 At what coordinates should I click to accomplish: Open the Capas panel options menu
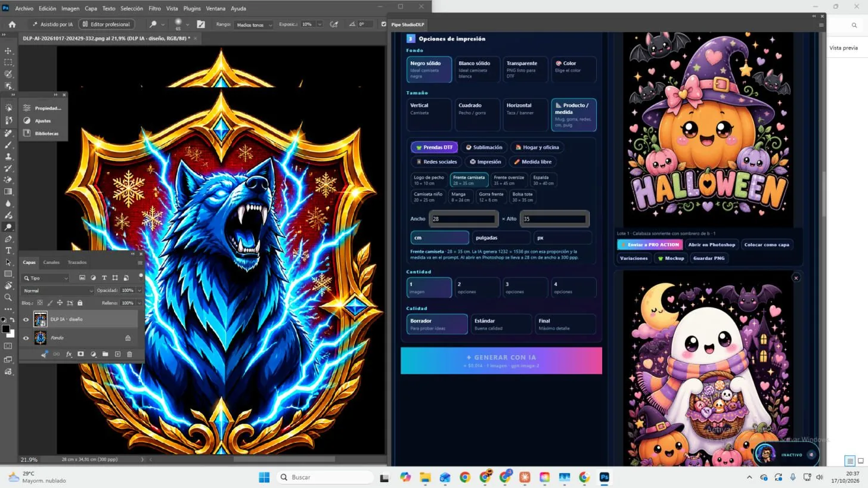pos(140,262)
